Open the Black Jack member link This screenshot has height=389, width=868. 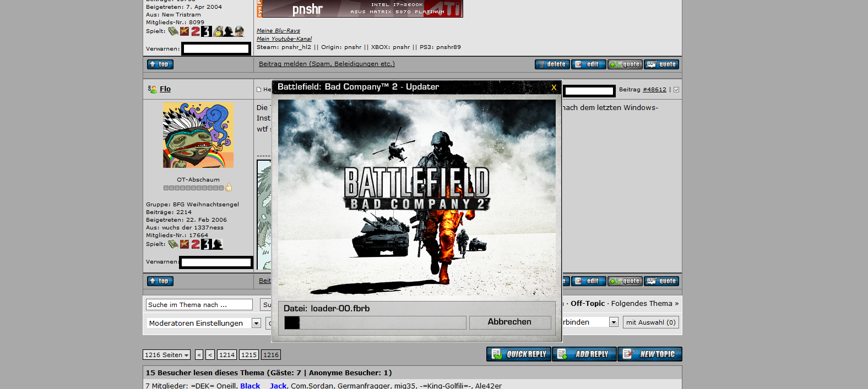[x=263, y=386]
